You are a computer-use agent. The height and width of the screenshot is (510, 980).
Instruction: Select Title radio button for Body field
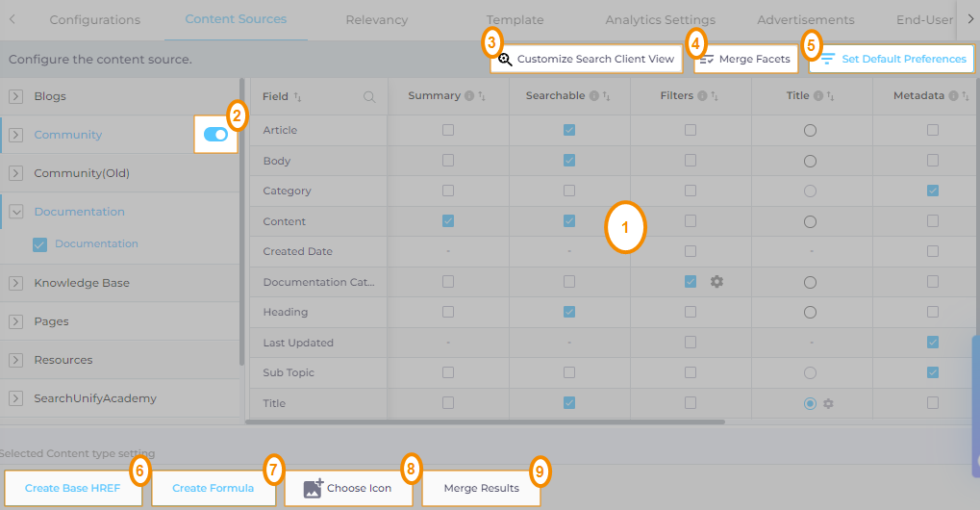tap(810, 161)
